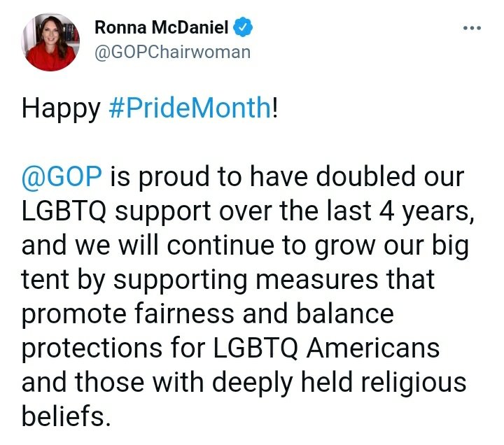Click "LGBTQ support" in the tweet text
The height and width of the screenshot is (445, 504).
click(x=116, y=211)
